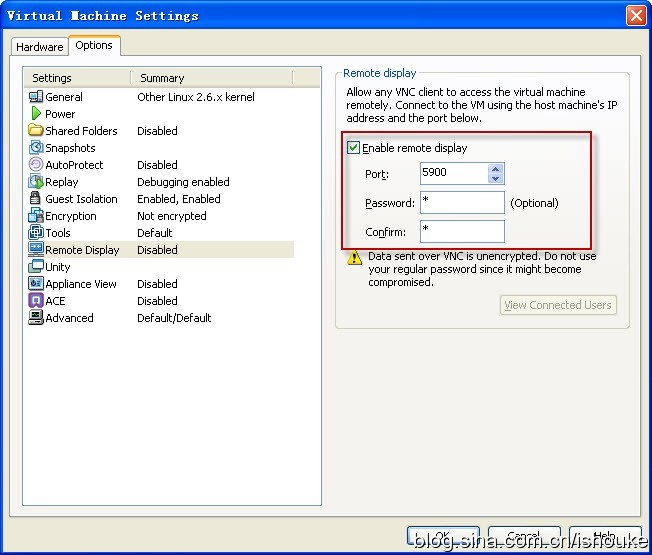Click the Advanced computer icon
Viewport: 652px width, 555px height.
(x=36, y=318)
